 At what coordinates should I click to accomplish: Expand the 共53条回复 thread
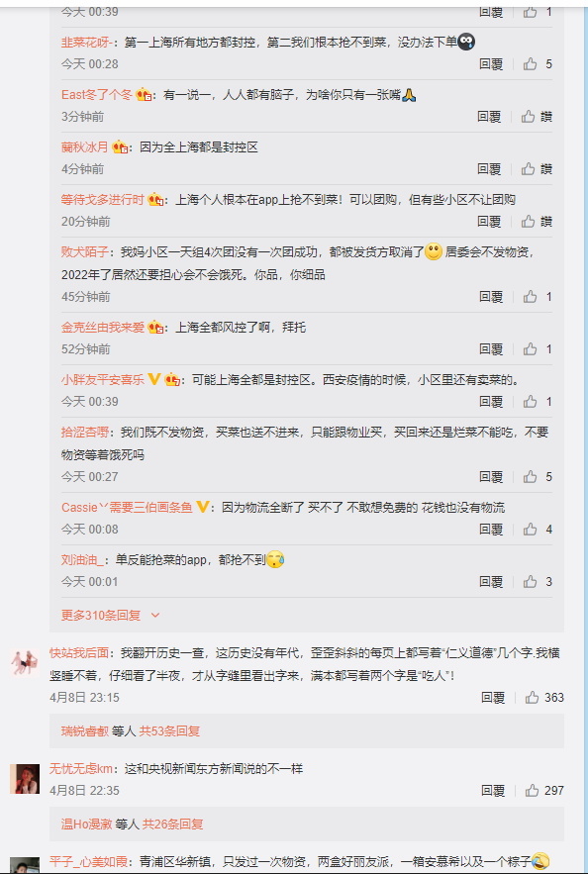[169, 731]
